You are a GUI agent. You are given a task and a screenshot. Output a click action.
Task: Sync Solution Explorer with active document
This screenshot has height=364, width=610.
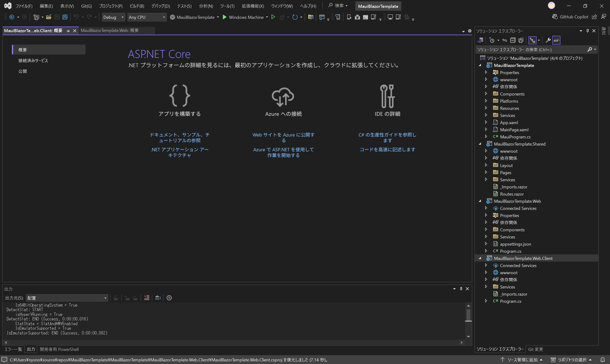pyautogui.click(x=504, y=40)
